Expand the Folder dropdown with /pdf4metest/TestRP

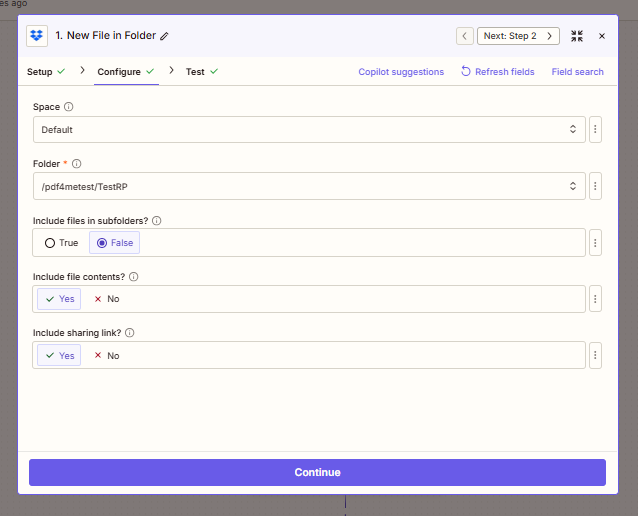point(308,186)
